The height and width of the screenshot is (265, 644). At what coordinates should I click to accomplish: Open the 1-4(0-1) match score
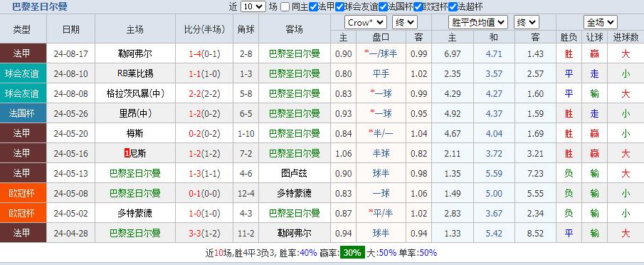204,54
